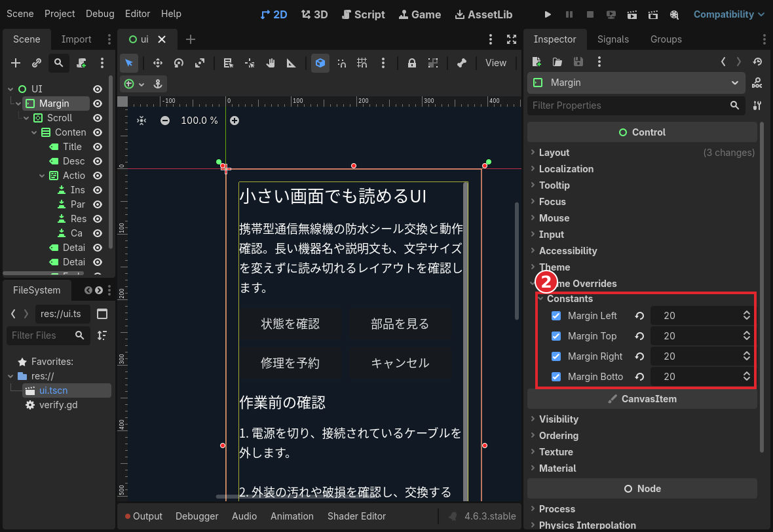Viewport: 773px width, 532px height.
Task: Switch to the 3D workspace
Action: (314, 14)
